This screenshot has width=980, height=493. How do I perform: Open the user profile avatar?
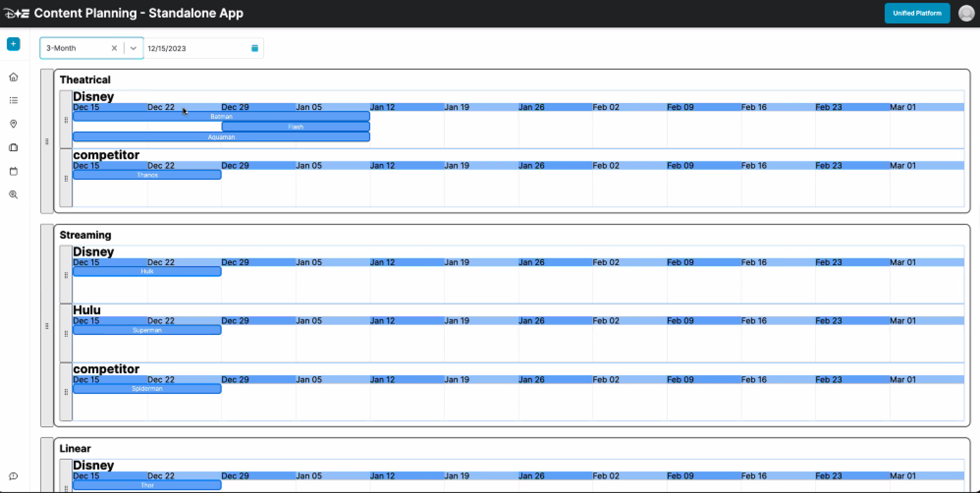point(966,13)
